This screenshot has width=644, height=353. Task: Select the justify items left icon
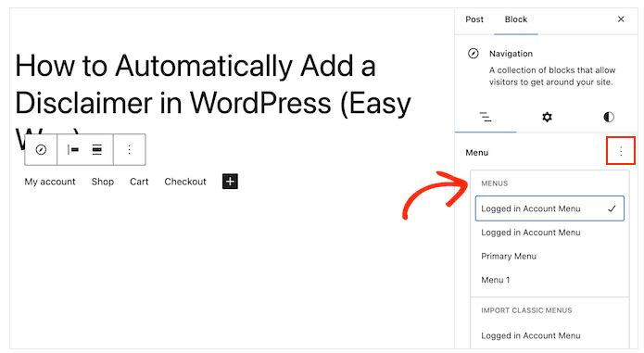point(73,150)
